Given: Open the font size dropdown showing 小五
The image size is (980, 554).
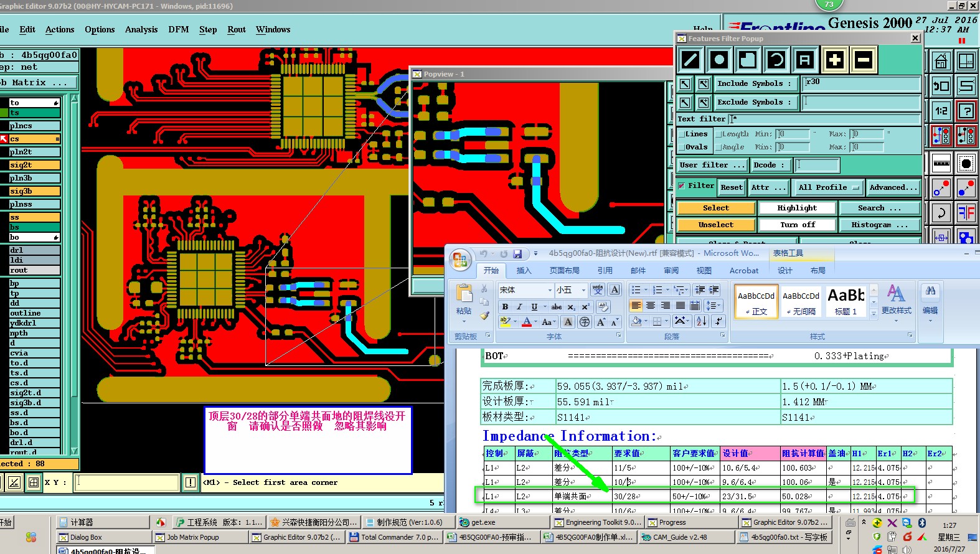Looking at the screenshot, I should pos(583,290).
